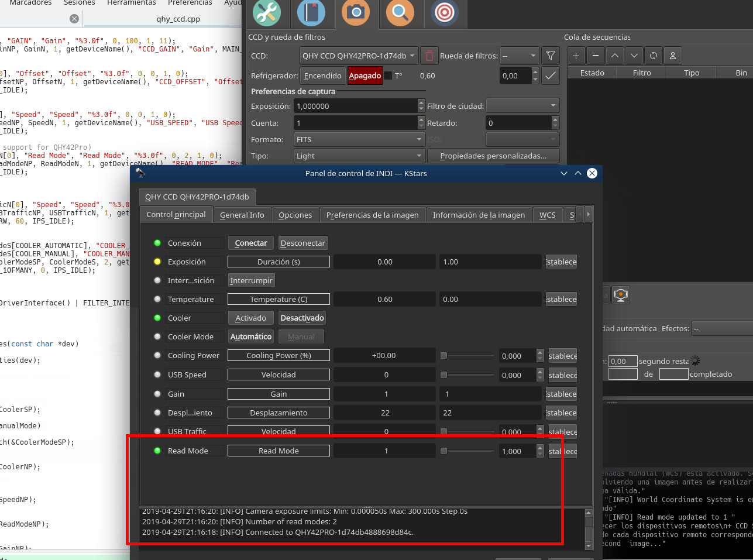The image size is (753, 560).
Task: Reset sequence queue with circular arrow icon
Action: coord(653,56)
